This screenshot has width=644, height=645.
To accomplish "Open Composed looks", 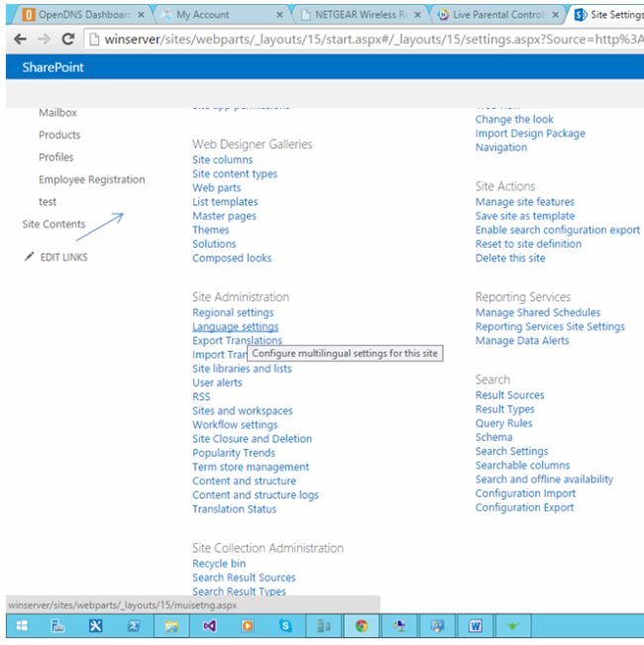I will 232,258.
